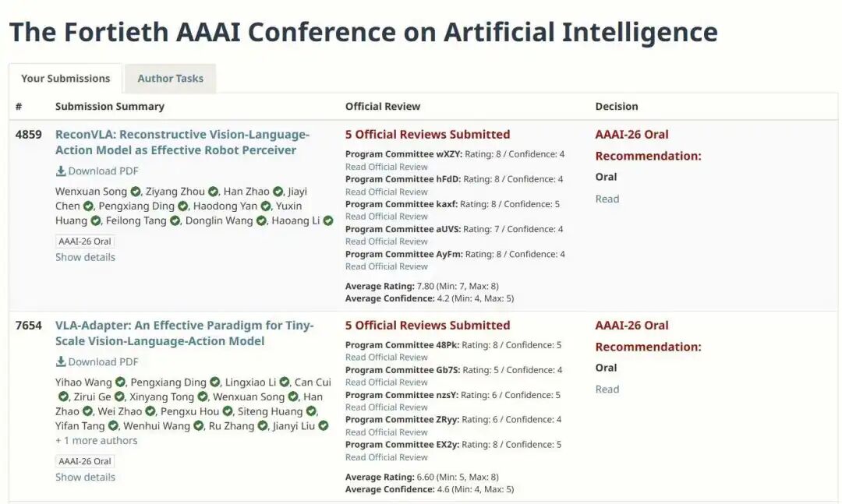Click the download icon for ReconVLA PDF
This screenshot has height=504, width=842.
pos(61,171)
